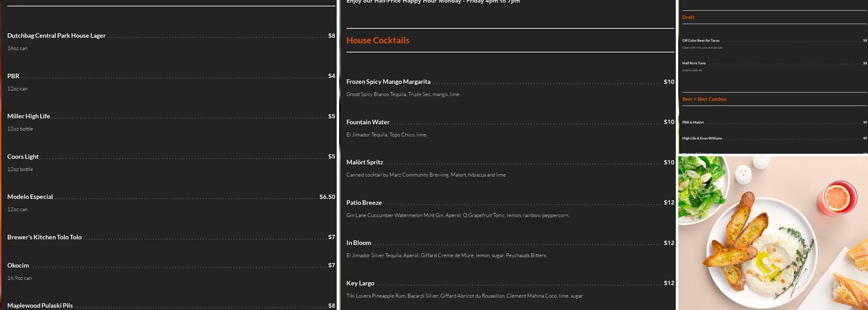Select Frozen Spicy Mango Margarita
The image size is (868, 310).
(x=388, y=82)
